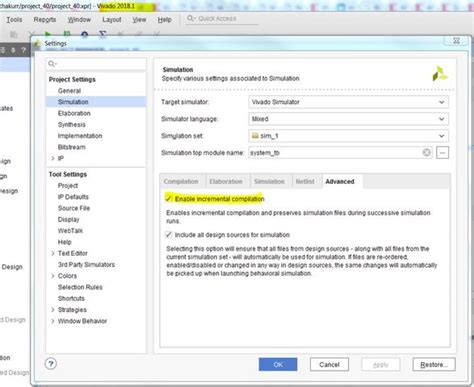Click the settings search box in dialog
Screen dimensions: 474x387
point(96,63)
